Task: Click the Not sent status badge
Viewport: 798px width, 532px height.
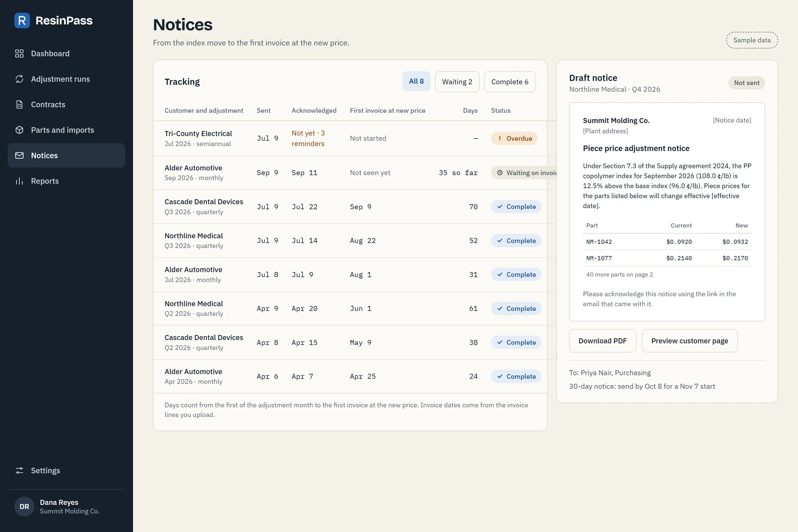Action: point(746,83)
